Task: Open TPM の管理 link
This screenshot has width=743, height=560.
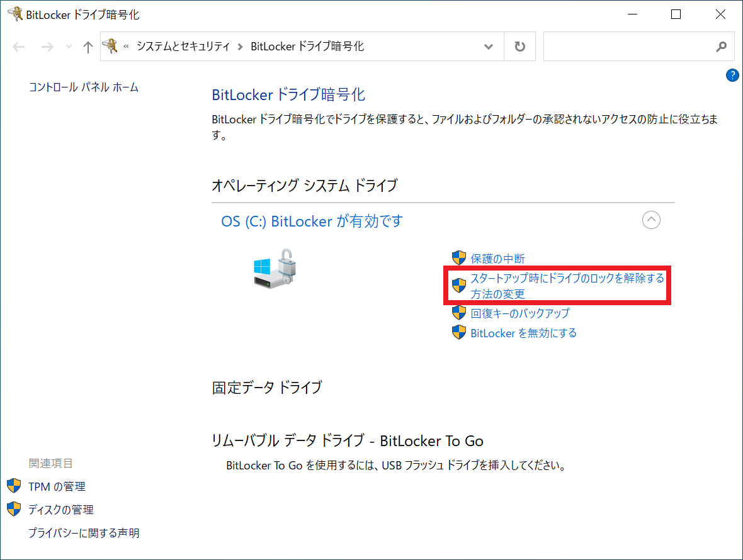Action: coord(57,486)
